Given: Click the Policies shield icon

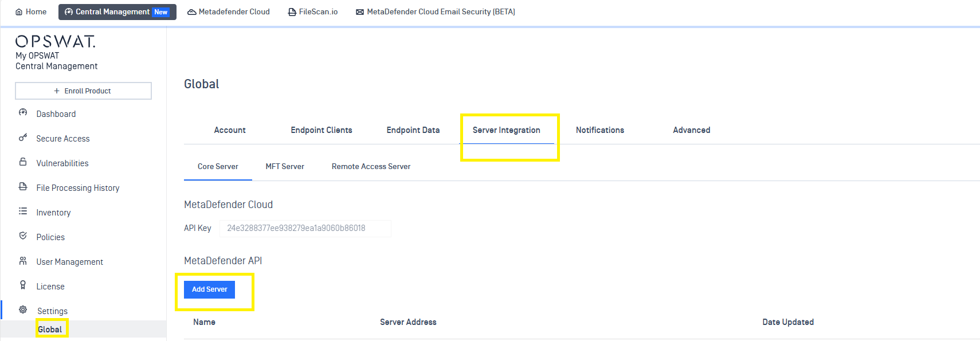Looking at the screenshot, I should point(23,236).
